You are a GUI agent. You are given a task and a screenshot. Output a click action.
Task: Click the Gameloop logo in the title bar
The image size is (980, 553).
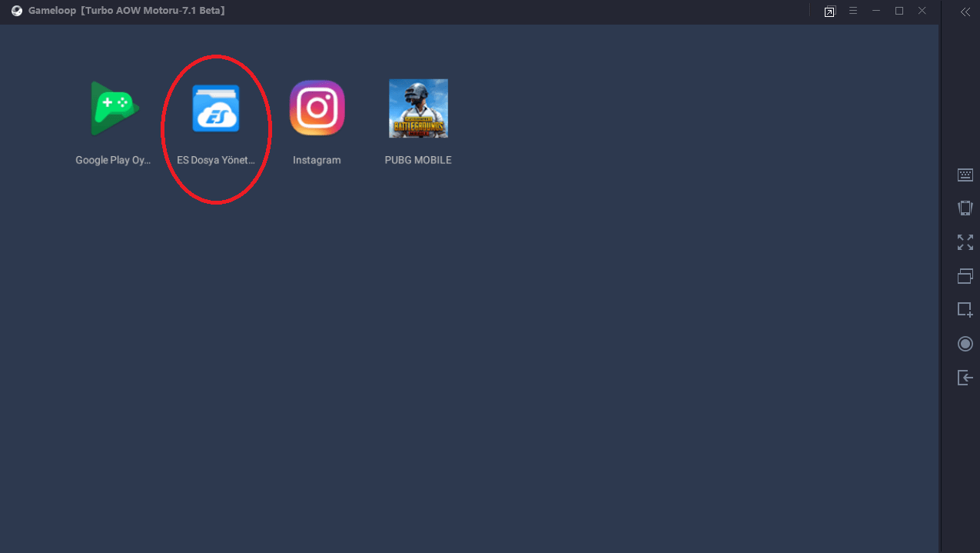[x=17, y=11]
